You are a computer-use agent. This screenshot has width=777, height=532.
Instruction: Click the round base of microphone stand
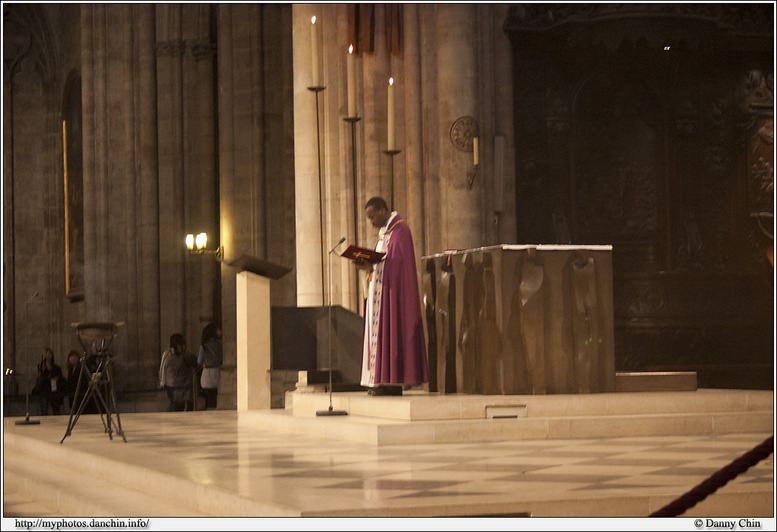coord(331,411)
